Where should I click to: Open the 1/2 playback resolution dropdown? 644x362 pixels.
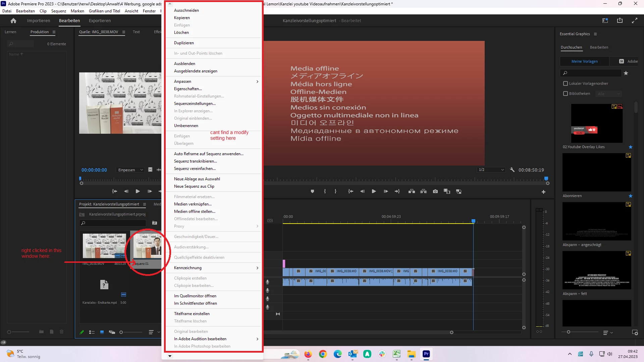click(x=491, y=170)
